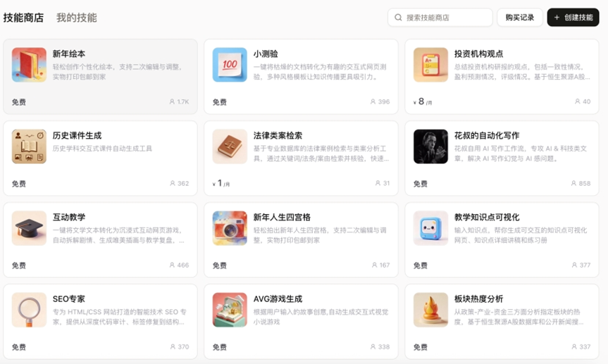Open the SEO专家 magnifying glass icon
The width and height of the screenshot is (608, 364).
coord(29,310)
